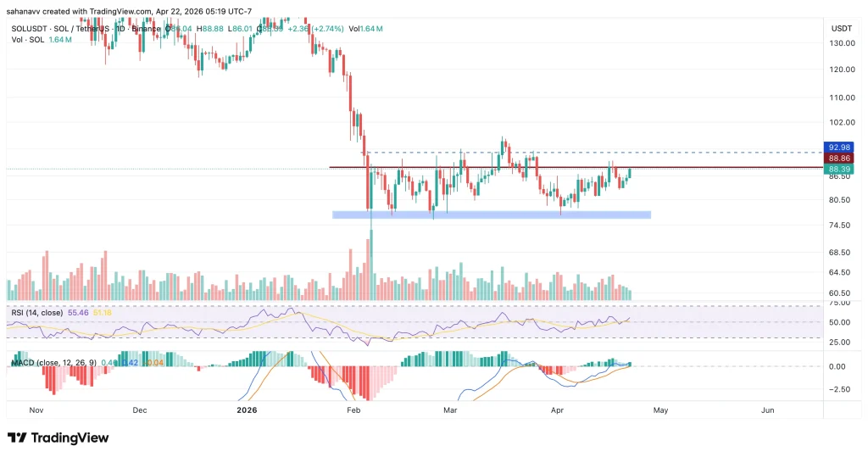The width and height of the screenshot is (868, 457).
Task: Select the blue support zone rectangle
Action: pyautogui.click(x=492, y=215)
